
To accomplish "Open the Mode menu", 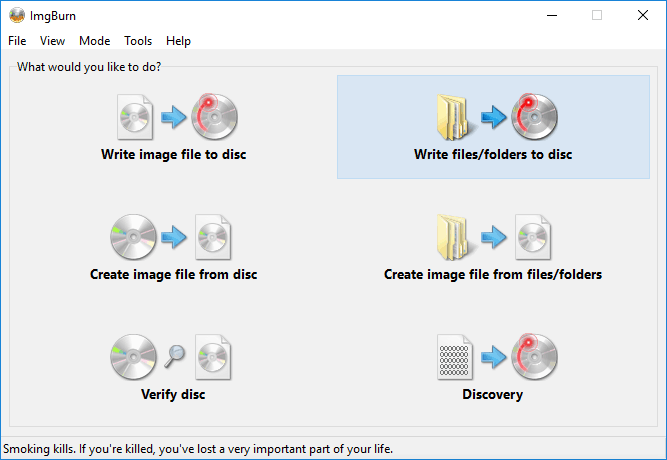I will (94, 41).
